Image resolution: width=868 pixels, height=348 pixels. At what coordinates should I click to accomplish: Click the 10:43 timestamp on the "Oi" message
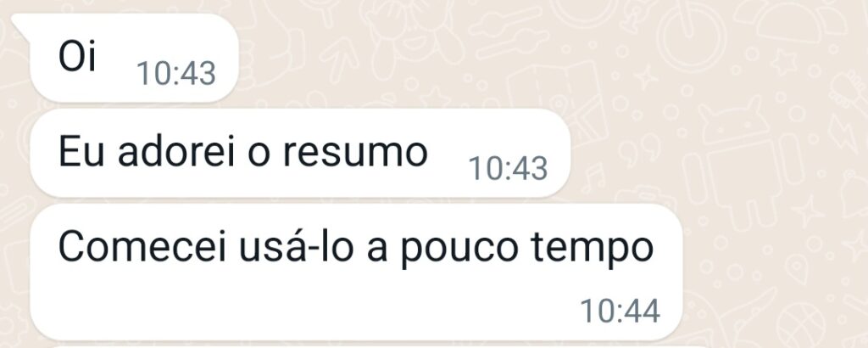(176, 73)
